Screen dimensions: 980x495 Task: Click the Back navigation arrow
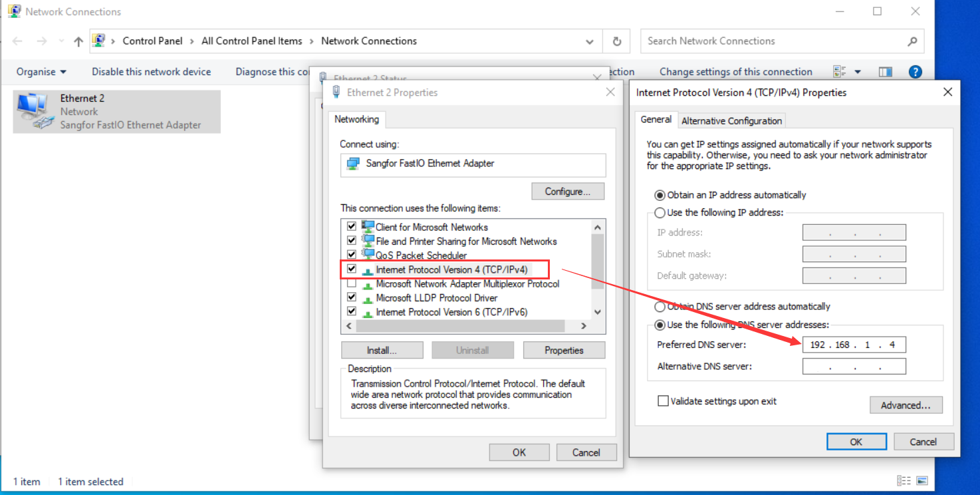(x=17, y=41)
